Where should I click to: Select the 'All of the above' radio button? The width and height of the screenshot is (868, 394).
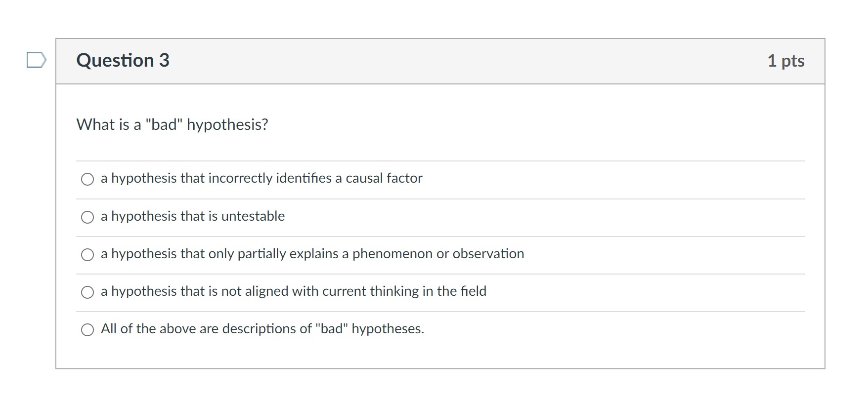pyautogui.click(x=87, y=330)
